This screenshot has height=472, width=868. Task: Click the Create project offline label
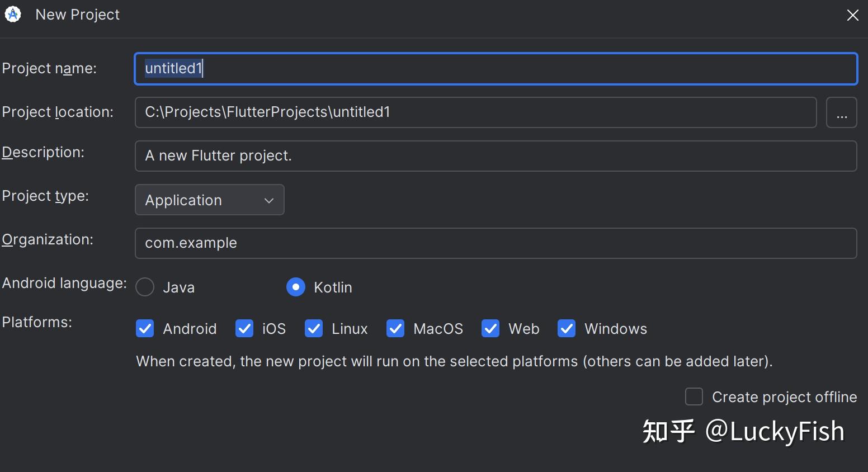pos(784,397)
